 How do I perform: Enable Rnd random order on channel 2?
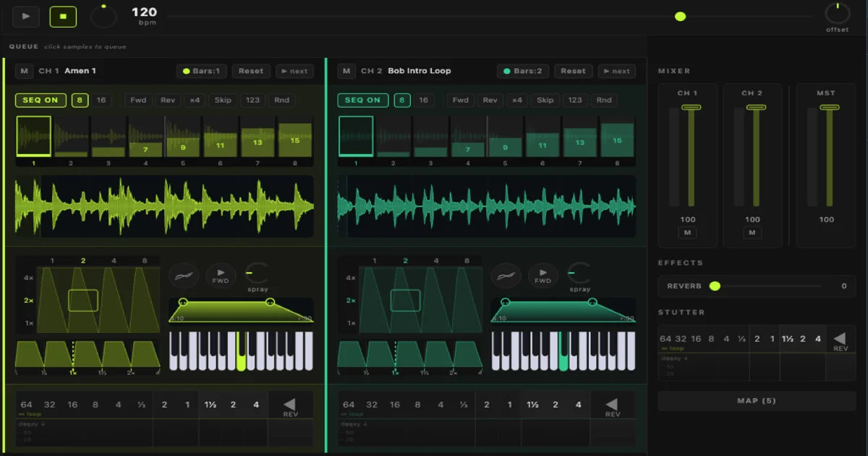pos(603,100)
